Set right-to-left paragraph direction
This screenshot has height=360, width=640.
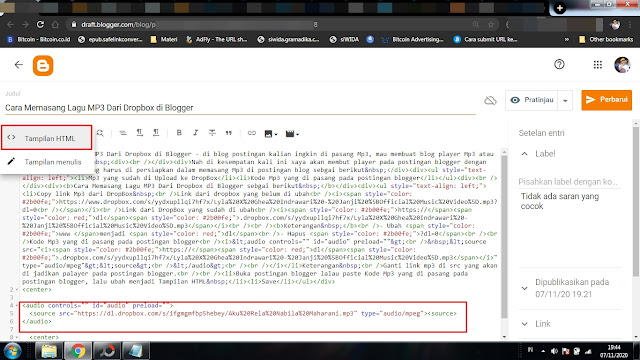tap(156, 133)
